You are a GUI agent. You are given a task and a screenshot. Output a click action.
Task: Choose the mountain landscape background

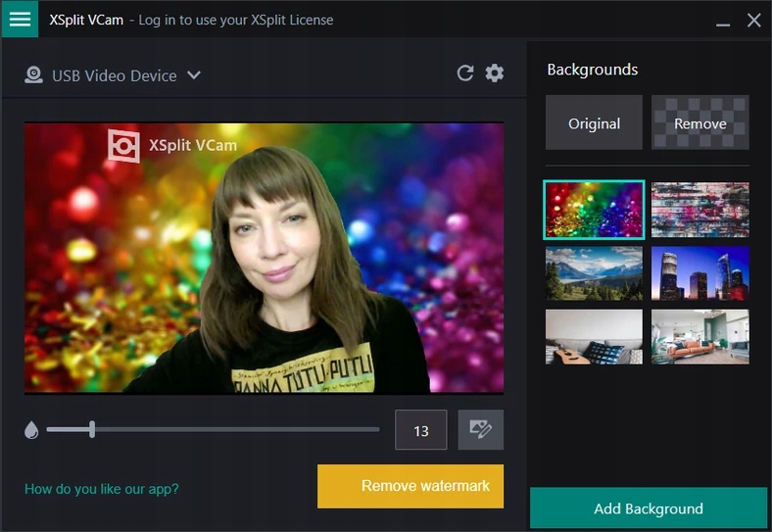click(594, 273)
